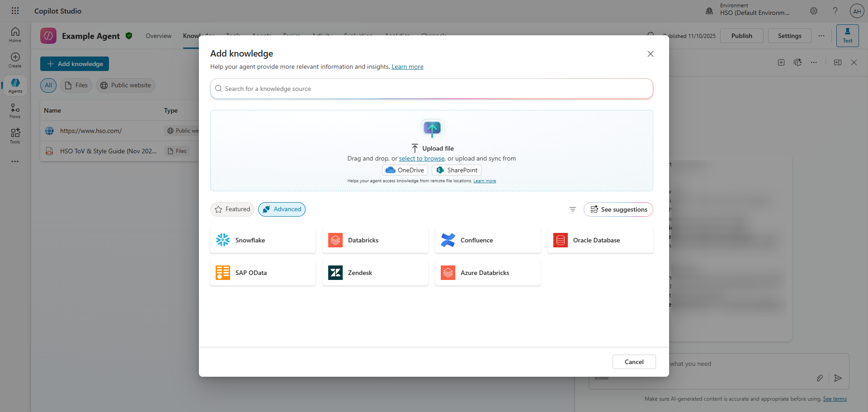
Task: Toggle the Advanced filter chip
Action: tap(282, 209)
